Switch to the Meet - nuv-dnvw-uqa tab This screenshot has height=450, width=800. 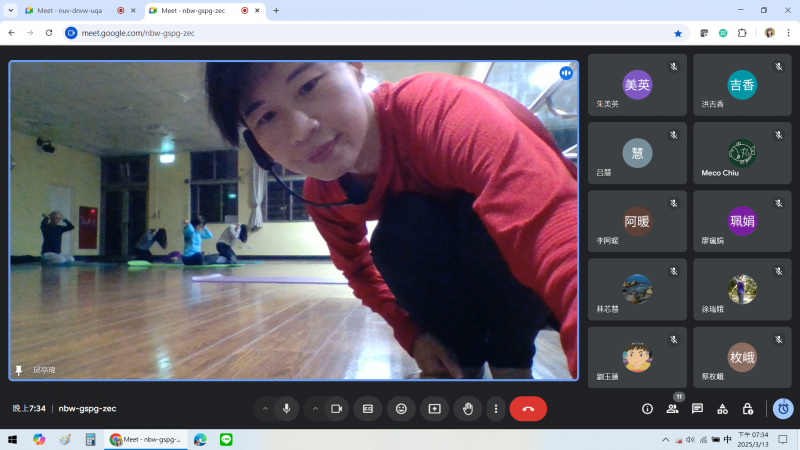(70, 10)
